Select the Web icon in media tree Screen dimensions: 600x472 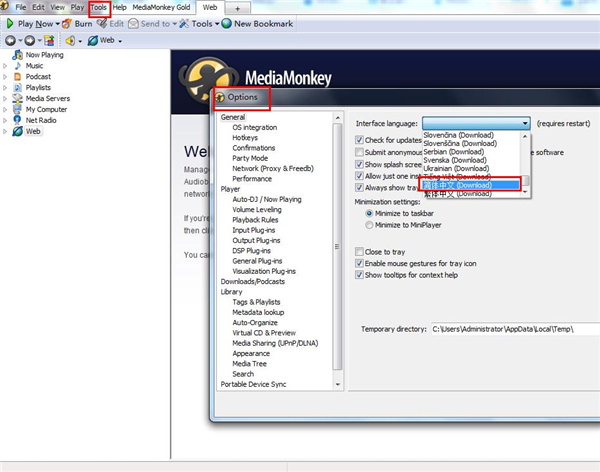(x=17, y=131)
